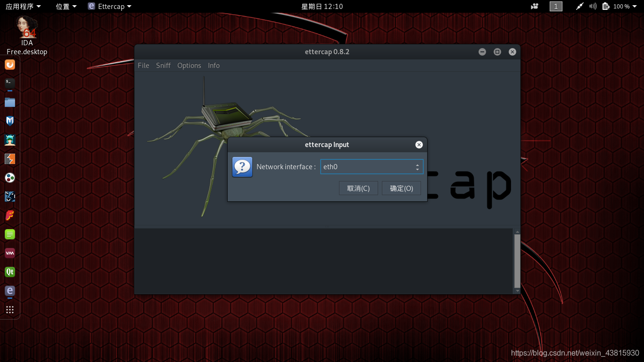
Task: Open the File menu in ettercap
Action: tap(143, 66)
